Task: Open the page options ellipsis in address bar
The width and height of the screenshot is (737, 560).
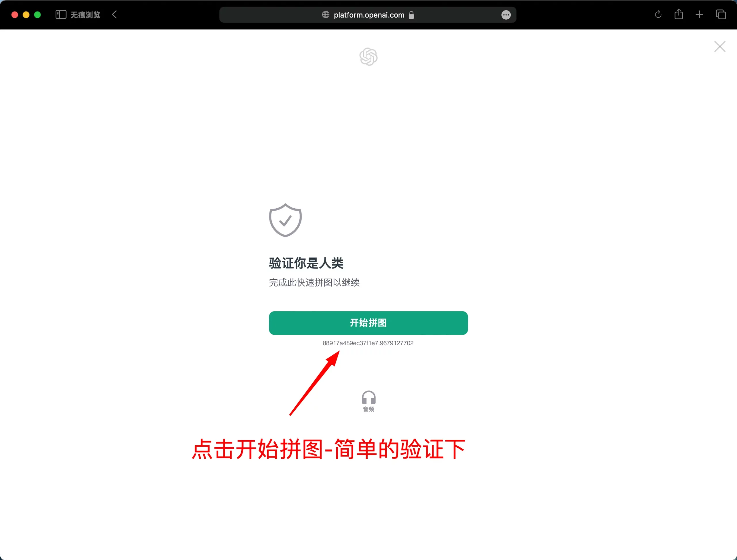Action: click(506, 15)
